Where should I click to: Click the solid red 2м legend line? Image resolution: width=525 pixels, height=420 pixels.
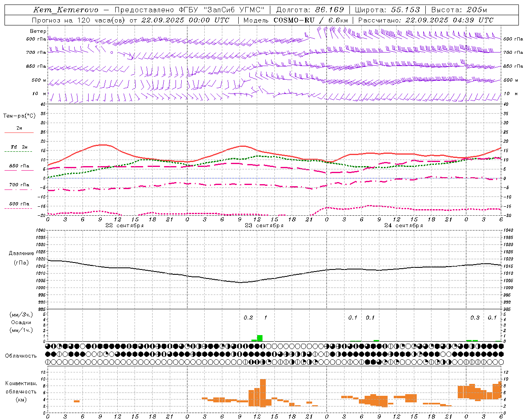[x=19, y=132]
